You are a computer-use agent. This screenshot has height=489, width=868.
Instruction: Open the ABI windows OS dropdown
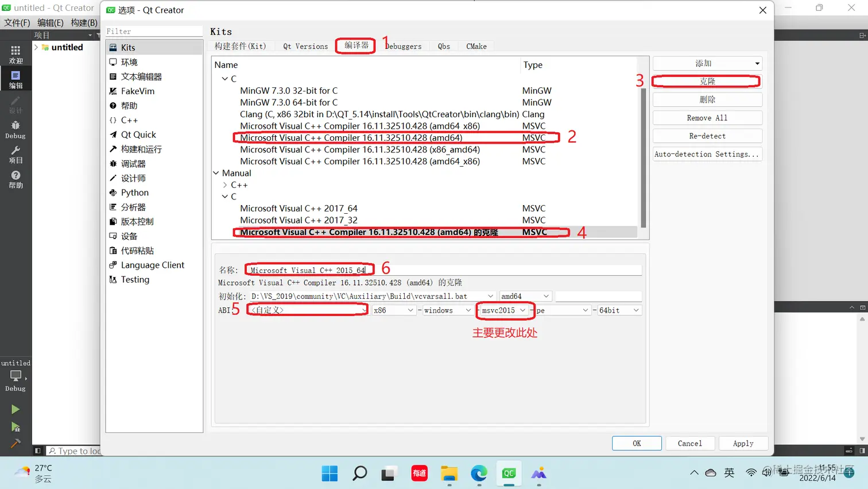click(448, 310)
